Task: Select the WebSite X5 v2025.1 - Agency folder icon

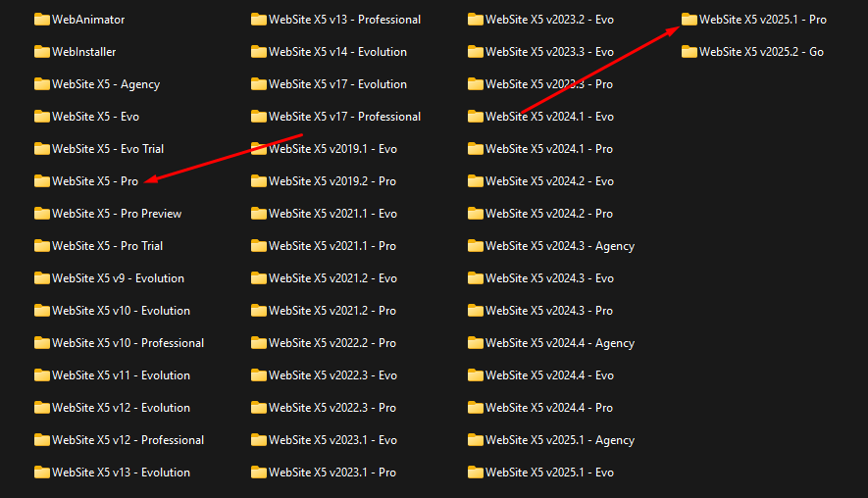Action: point(476,440)
